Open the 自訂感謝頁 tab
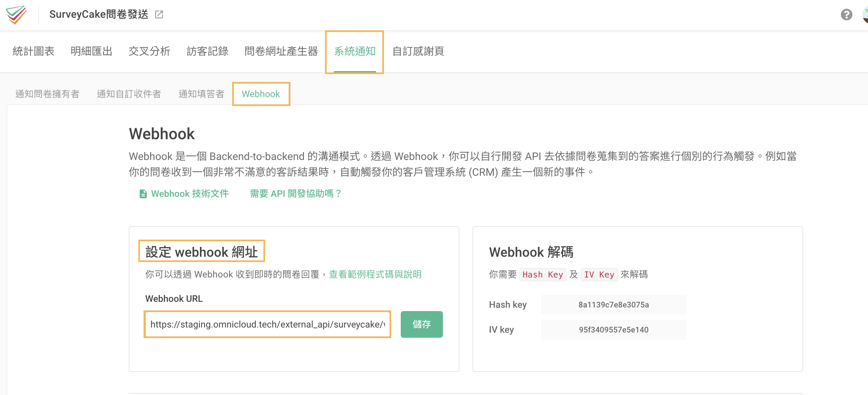The image size is (868, 395). point(418,51)
